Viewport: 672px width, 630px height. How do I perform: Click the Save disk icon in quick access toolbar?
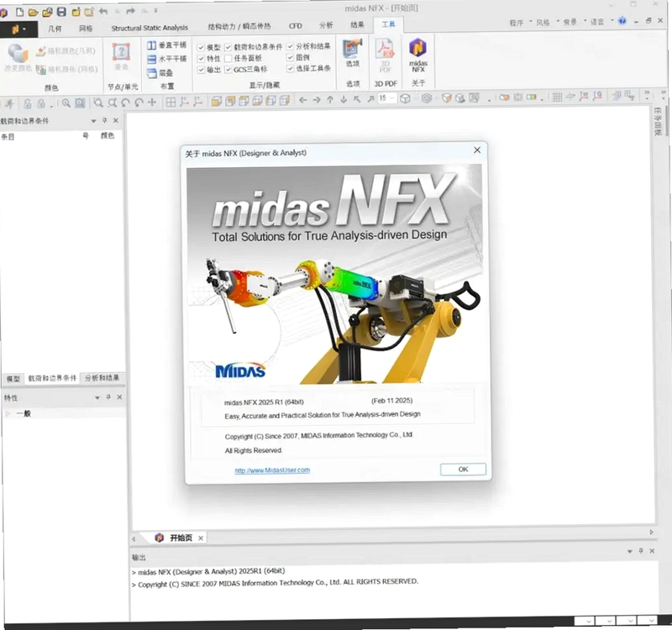(x=61, y=12)
